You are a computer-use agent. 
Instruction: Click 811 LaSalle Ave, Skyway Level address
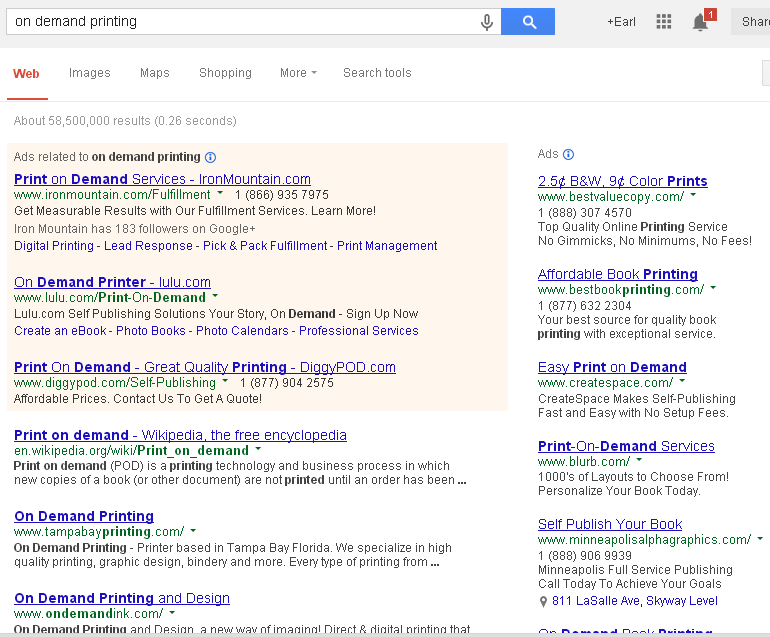(634, 601)
